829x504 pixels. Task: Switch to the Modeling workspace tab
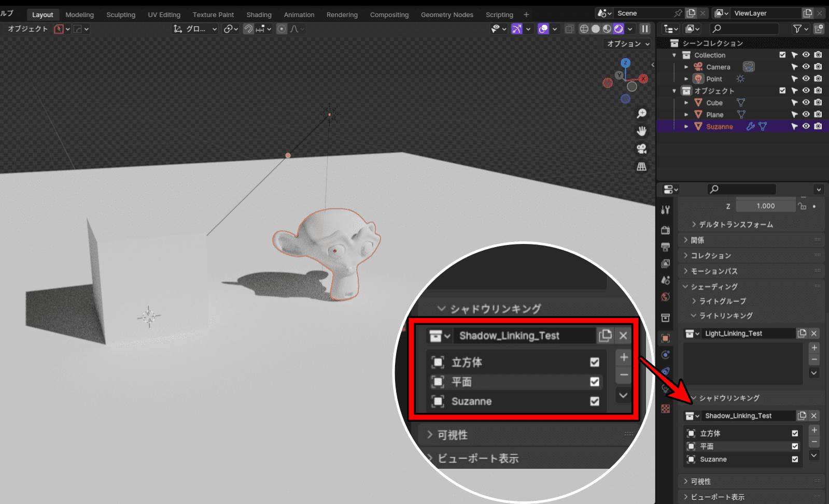[x=80, y=15]
